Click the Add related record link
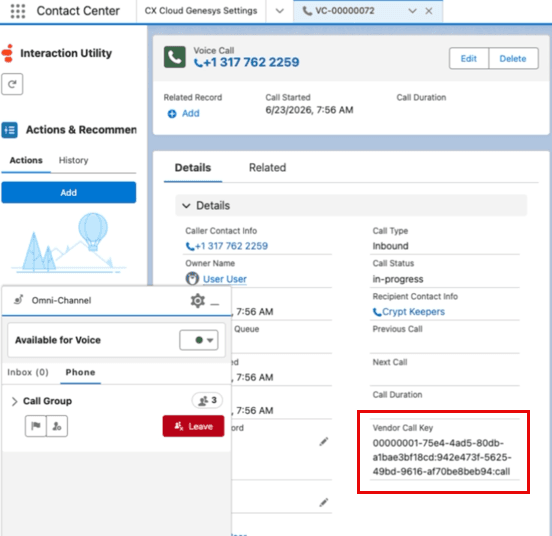This screenshot has width=552, height=536. tap(190, 113)
